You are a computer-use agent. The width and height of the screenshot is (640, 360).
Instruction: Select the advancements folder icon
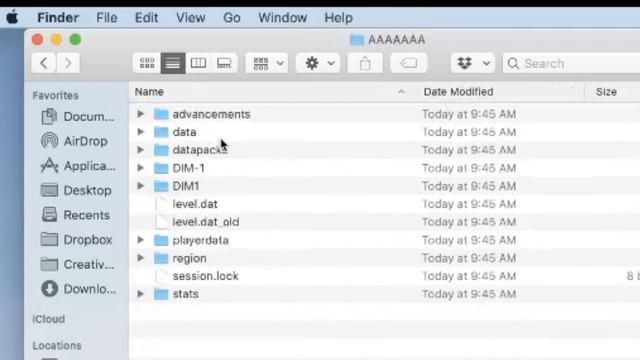click(x=161, y=114)
